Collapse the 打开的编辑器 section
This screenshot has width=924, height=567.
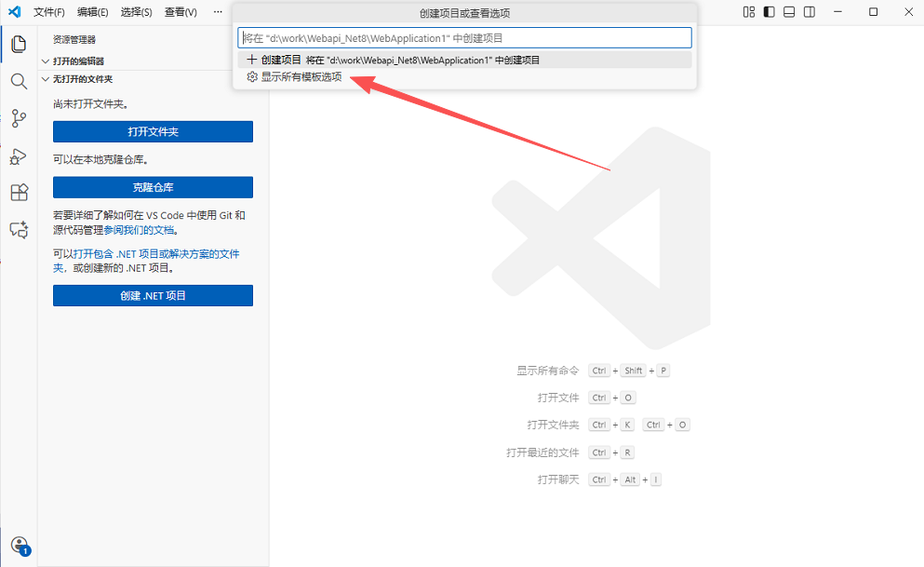pos(78,61)
